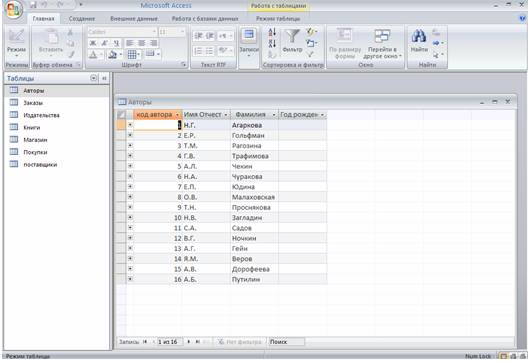This screenshot has height=362, width=528.
Task: Open the Внешние данные ribbon tab
Action: pos(134,19)
